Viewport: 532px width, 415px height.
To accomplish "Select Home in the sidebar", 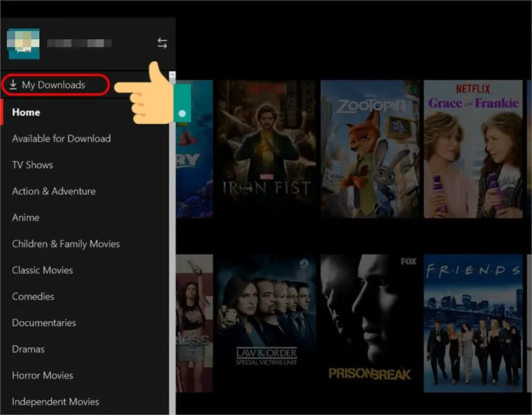I will pos(26,112).
